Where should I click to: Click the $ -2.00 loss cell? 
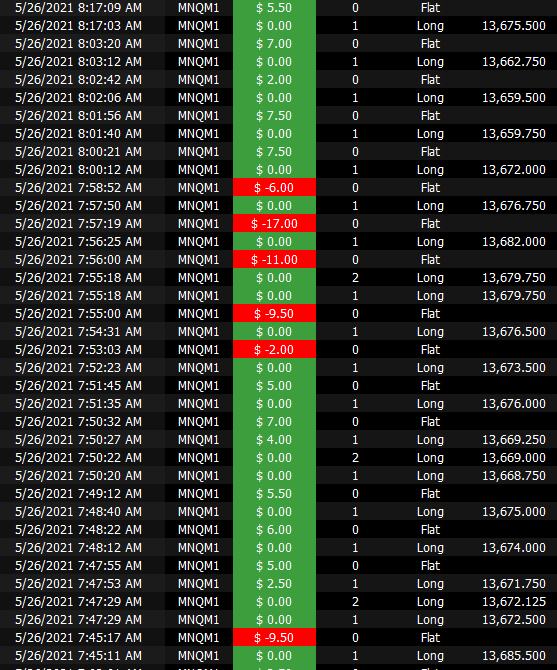coord(274,350)
